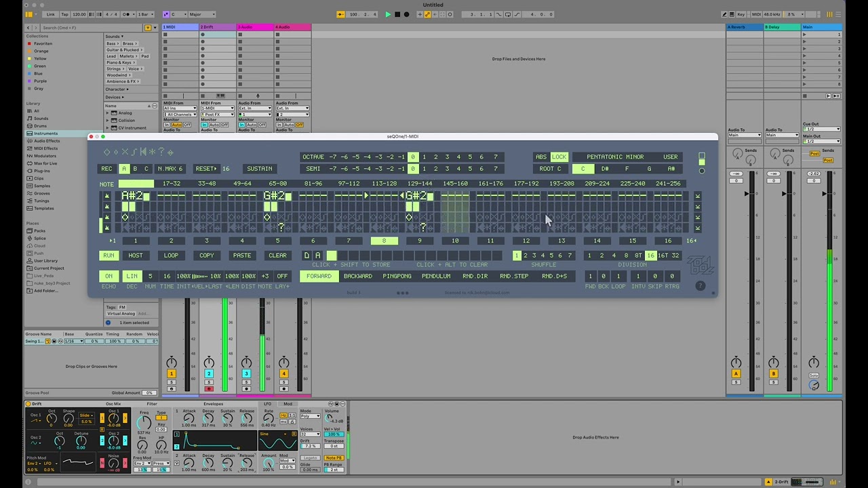Click the Arrangement Record button
Screen dimensions: 868x488
pyautogui.click(x=407, y=14)
